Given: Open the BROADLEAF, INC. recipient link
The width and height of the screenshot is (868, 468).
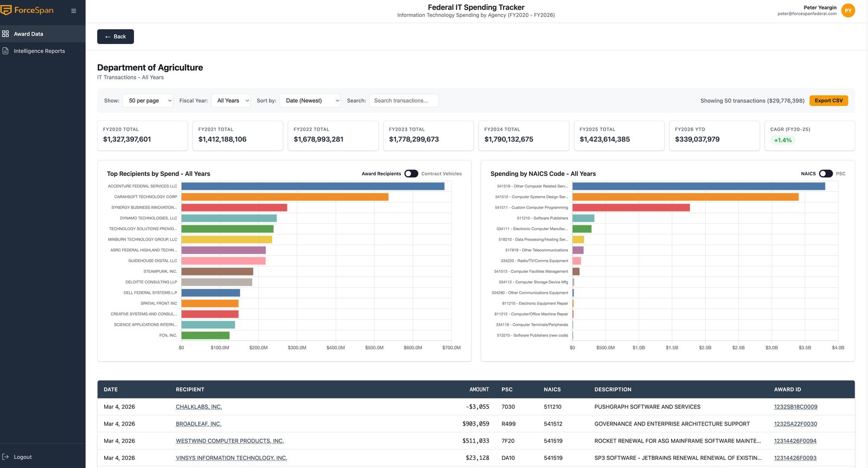Looking at the screenshot, I should coord(199,424).
